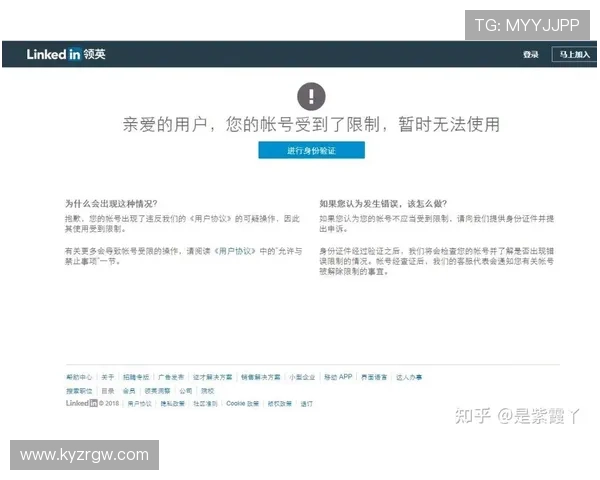Click the 小型企业 small business link
The image size is (600, 480).
(302, 377)
